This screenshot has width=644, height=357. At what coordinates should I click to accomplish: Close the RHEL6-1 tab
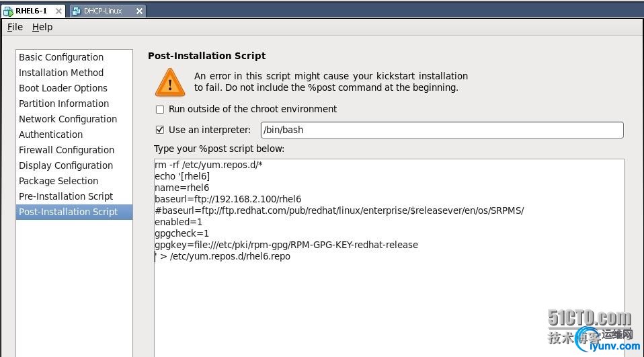(58, 11)
